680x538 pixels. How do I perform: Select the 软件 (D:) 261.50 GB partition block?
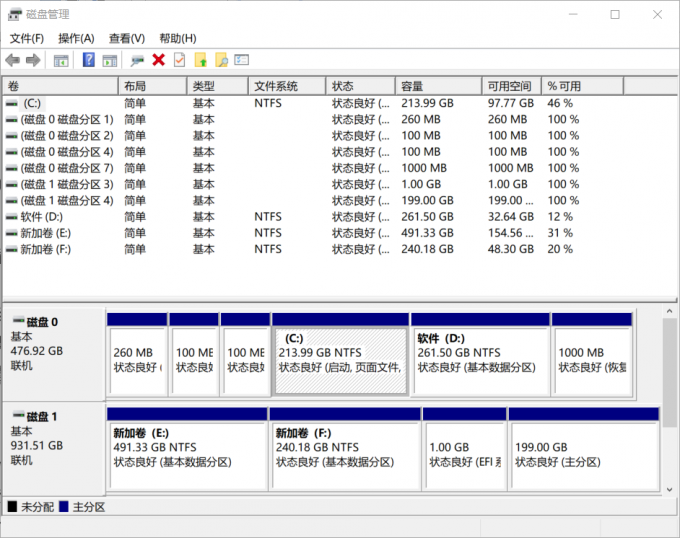(x=481, y=355)
